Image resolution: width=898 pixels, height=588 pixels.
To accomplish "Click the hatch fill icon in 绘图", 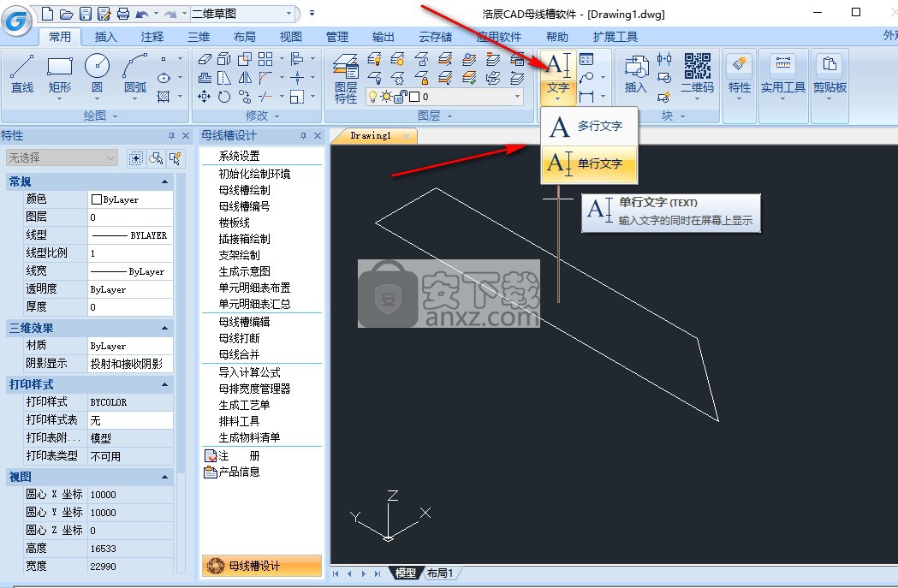I will (x=164, y=97).
